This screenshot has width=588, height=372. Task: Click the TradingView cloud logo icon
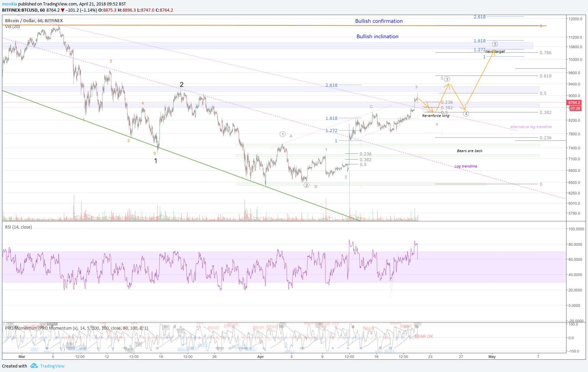pos(34,366)
